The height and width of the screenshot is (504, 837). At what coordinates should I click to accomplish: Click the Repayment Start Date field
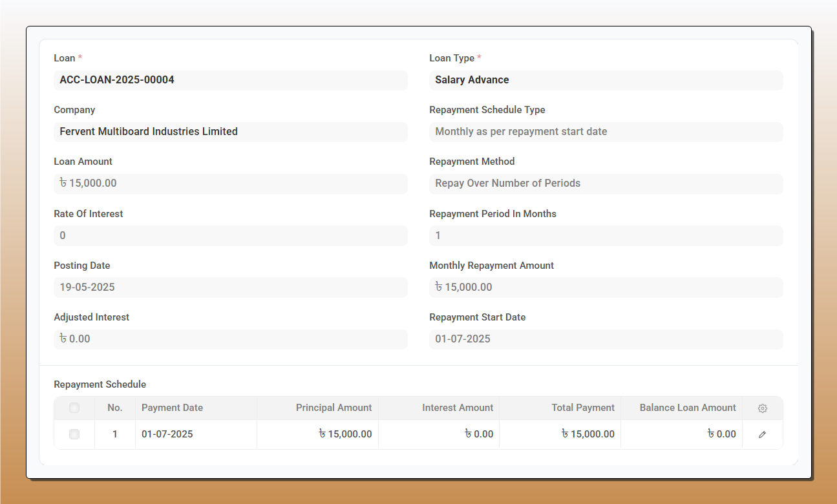click(606, 339)
